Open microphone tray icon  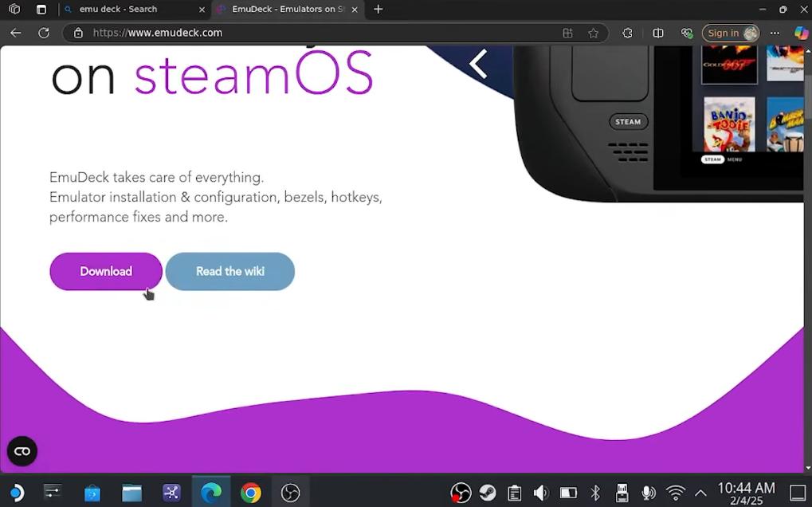point(648,493)
